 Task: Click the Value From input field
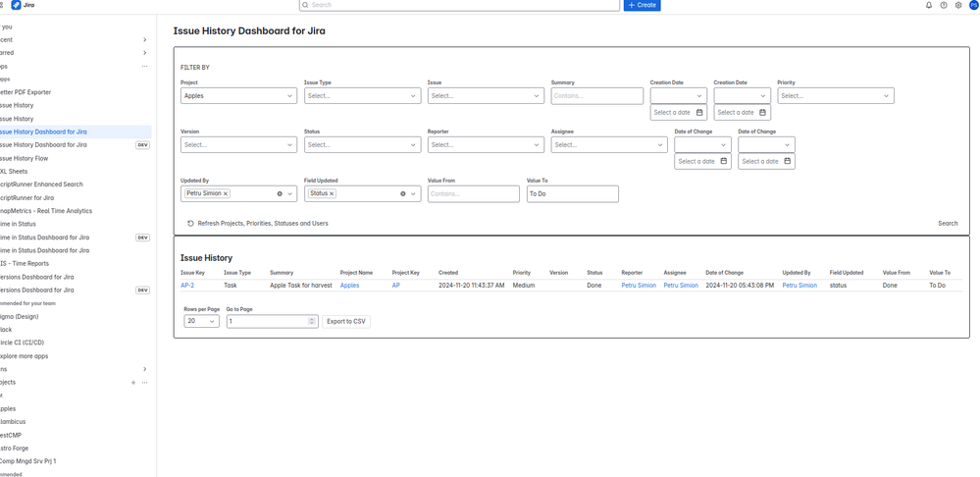coord(473,193)
